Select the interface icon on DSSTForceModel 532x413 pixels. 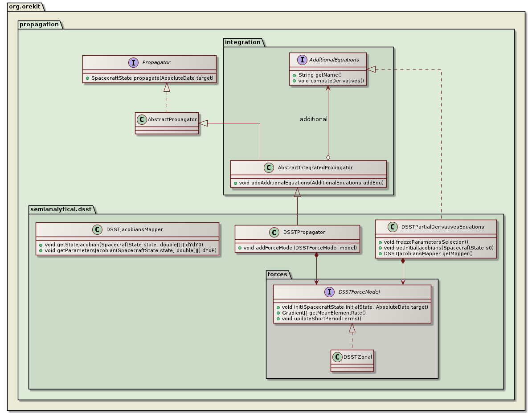(x=328, y=292)
